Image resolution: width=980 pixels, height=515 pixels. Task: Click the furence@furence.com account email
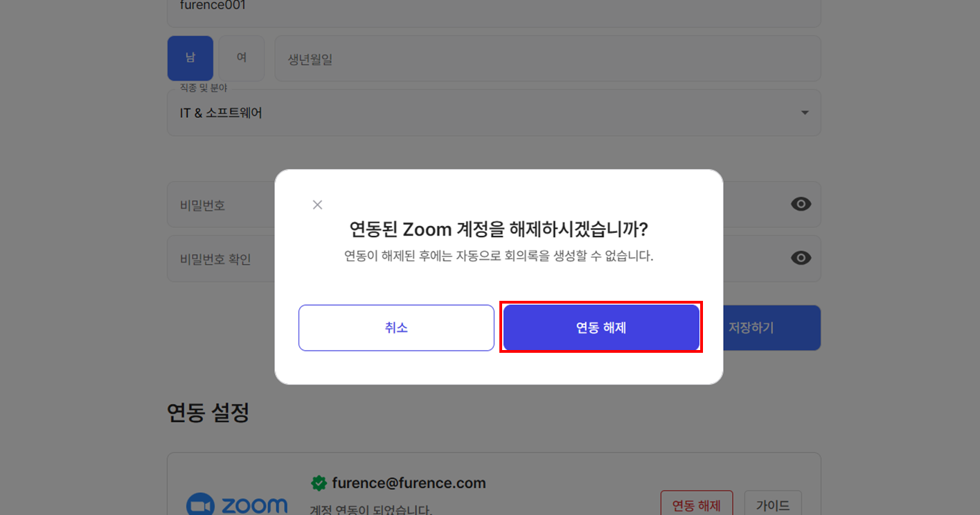(409, 483)
